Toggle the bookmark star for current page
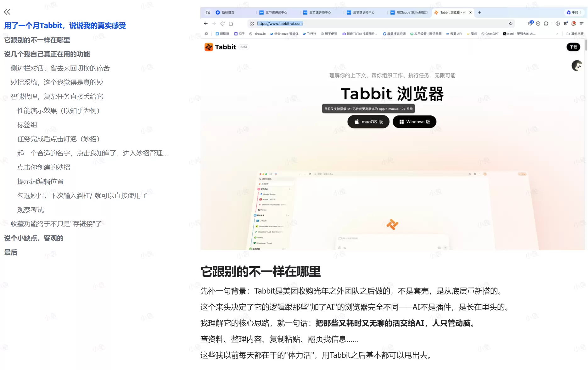This screenshot has width=588, height=370. point(511,23)
